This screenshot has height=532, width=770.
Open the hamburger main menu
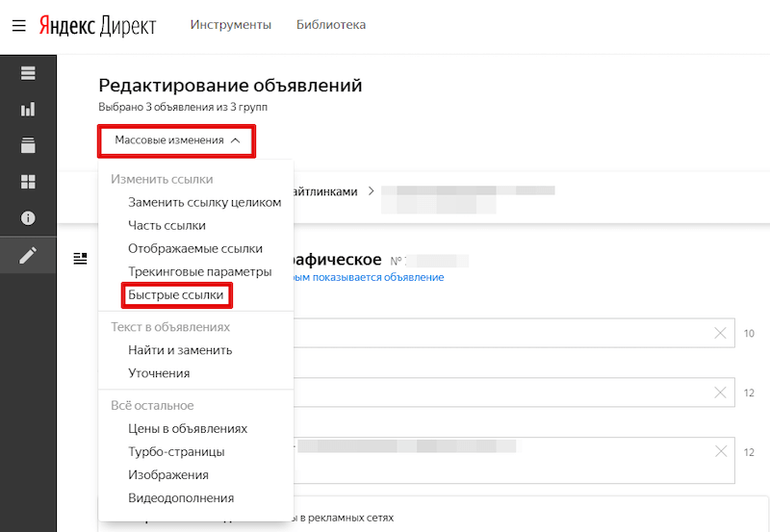point(18,25)
